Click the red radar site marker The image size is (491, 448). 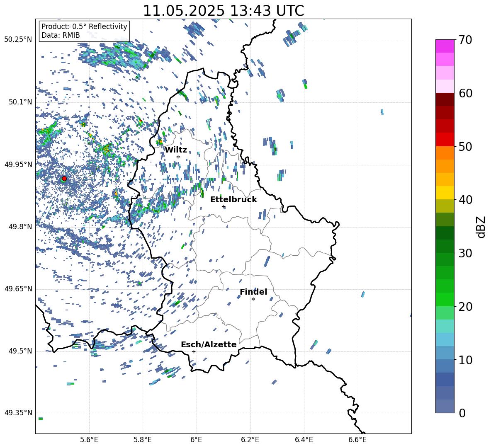[64, 179]
